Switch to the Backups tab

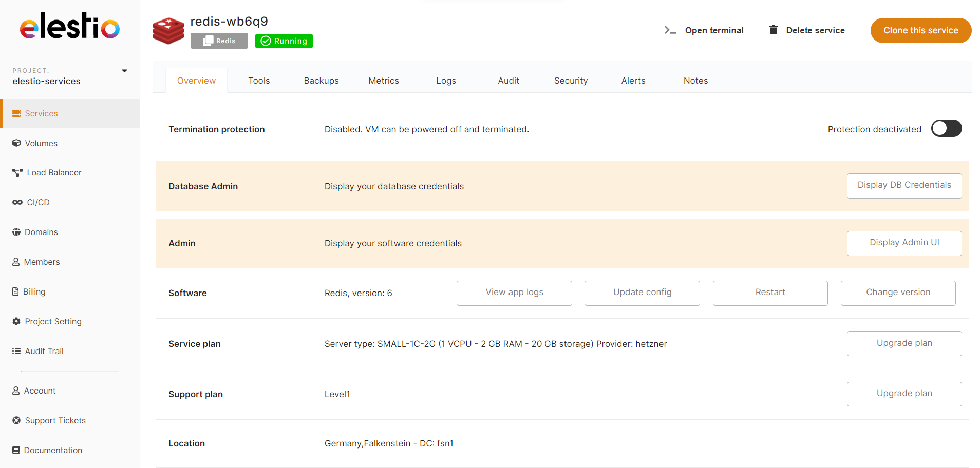tap(321, 81)
